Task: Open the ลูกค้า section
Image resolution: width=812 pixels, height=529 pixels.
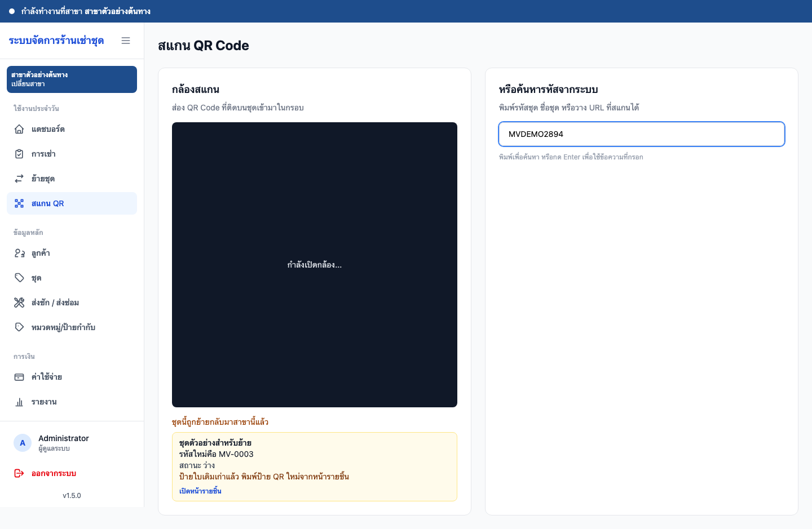Action: tap(72, 253)
